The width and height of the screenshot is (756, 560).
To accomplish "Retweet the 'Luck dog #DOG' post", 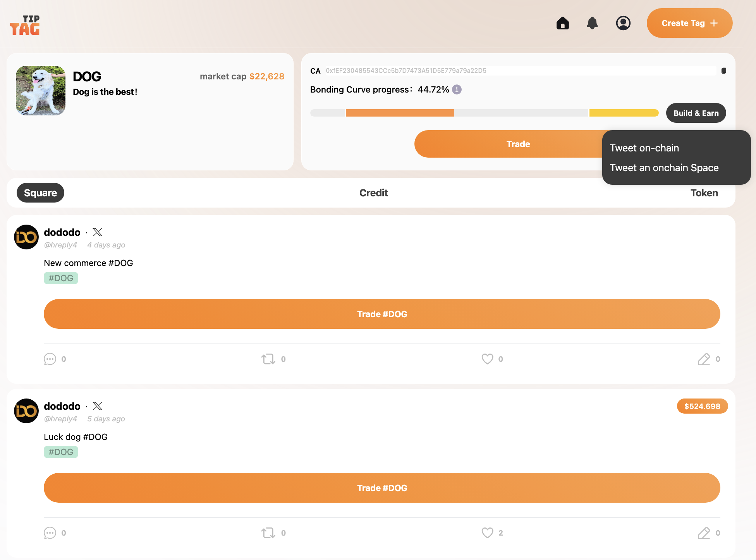I will 268,533.
